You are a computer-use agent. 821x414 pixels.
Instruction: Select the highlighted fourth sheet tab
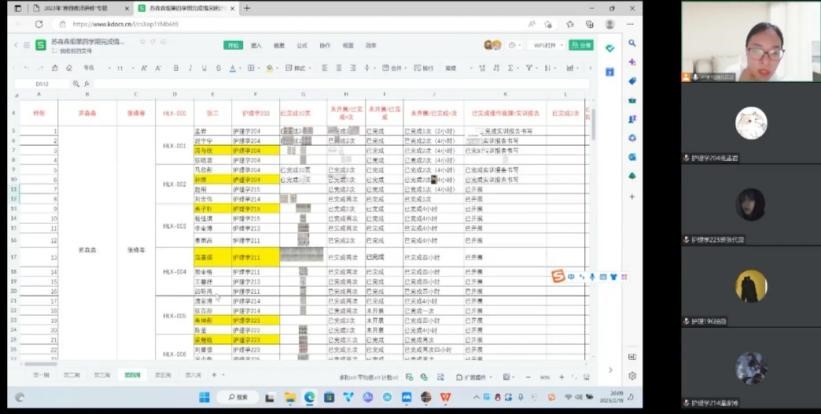pyautogui.click(x=132, y=375)
